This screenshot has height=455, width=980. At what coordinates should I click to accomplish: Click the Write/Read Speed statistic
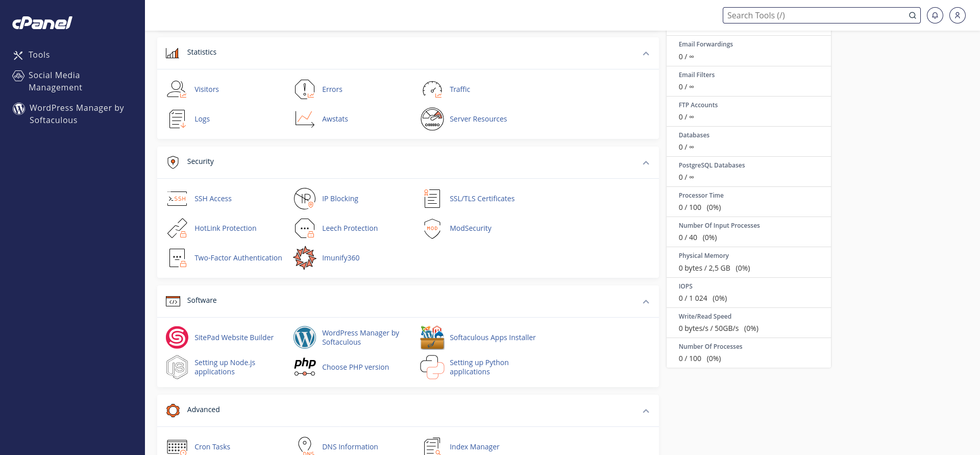tap(748, 323)
